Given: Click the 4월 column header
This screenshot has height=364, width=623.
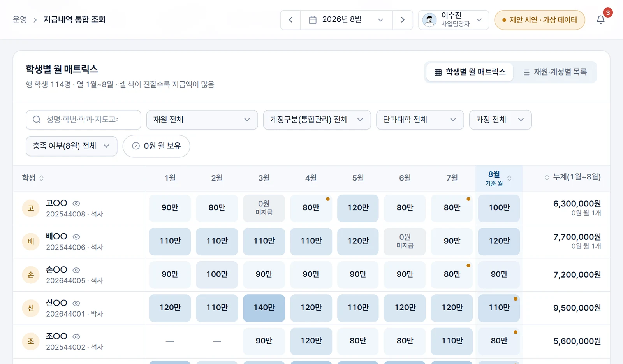Looking at the screenshot, I should (311, 178).
